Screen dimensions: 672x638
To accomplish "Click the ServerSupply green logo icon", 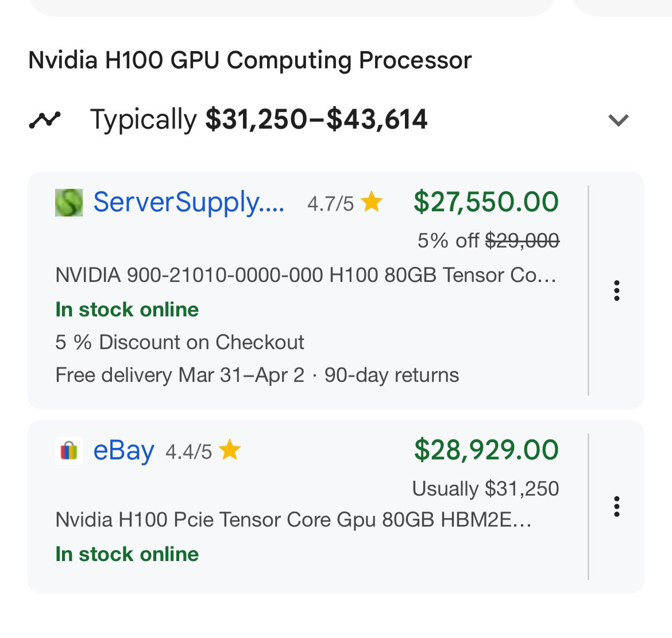I will pos(69,203).
